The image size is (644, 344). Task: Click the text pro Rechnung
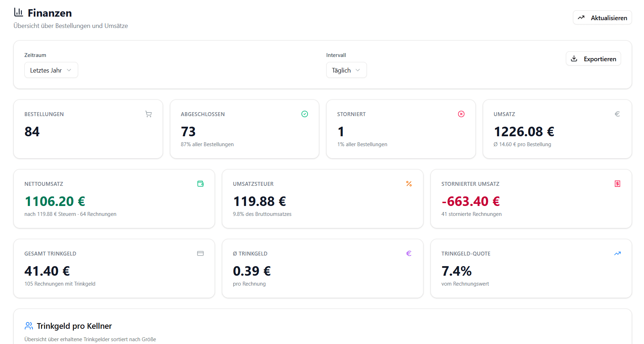[x=249, y=284]
